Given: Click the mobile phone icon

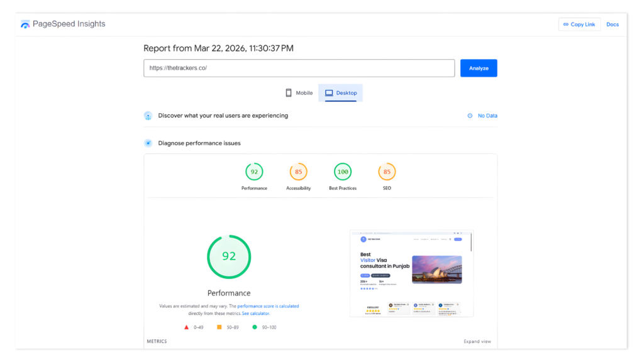Looking at the screenshot, I should click(x=289, y=93).
